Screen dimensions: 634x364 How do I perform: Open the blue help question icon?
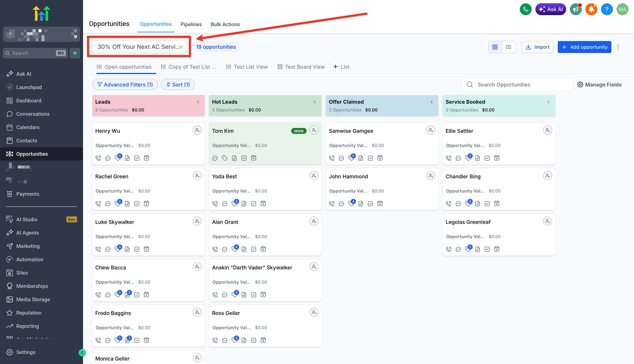tap(607, 9)
